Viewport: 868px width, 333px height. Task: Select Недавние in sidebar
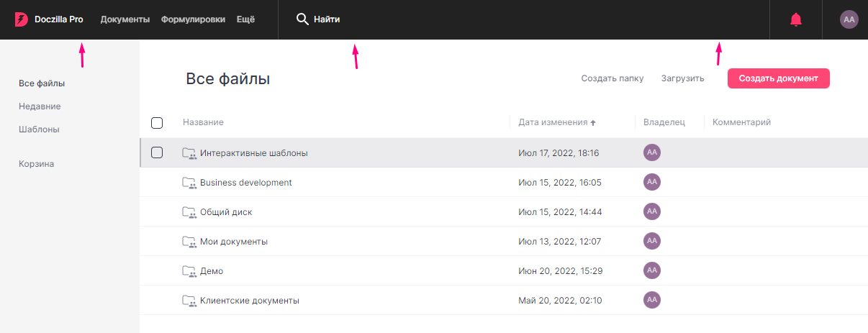coord(40,106)
